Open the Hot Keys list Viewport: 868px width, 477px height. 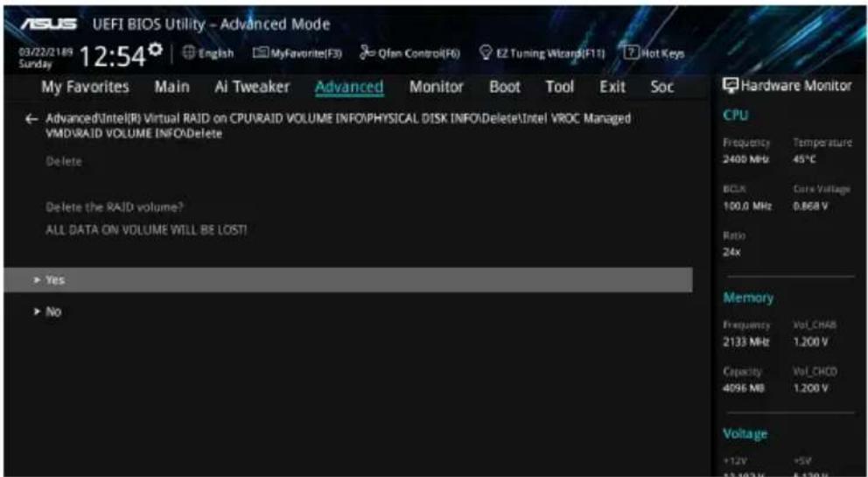point(662,53)
